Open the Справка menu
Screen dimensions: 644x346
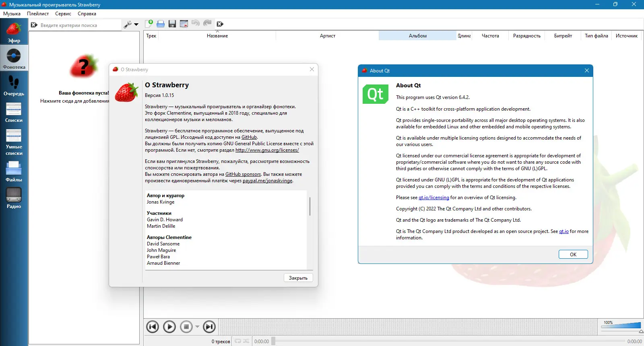(87, 14)
